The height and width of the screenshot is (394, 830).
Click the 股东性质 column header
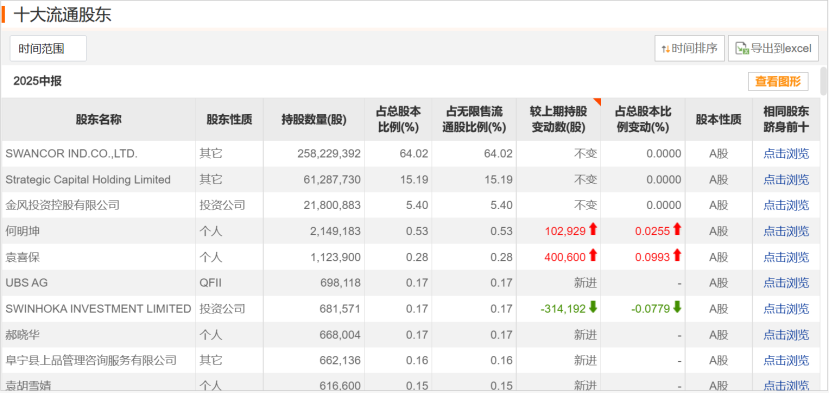[230, 120]
